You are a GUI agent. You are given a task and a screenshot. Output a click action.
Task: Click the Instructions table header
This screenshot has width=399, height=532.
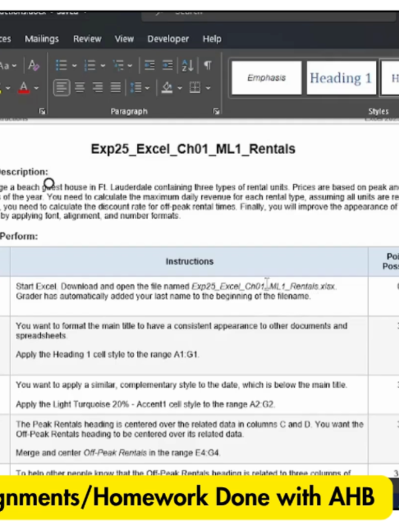pyautogui.click(x=189, y=261)
